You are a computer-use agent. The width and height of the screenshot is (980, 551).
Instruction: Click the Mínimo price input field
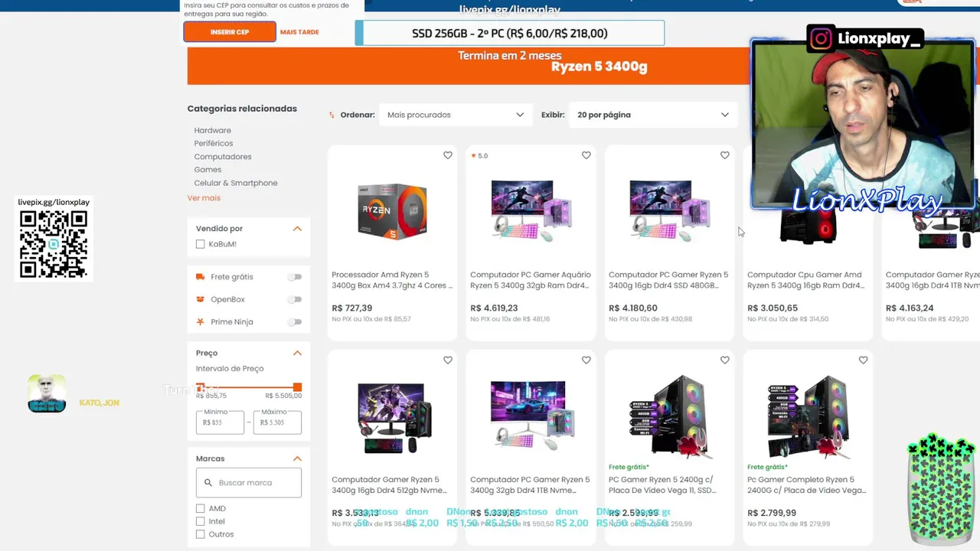pos(220,422)
